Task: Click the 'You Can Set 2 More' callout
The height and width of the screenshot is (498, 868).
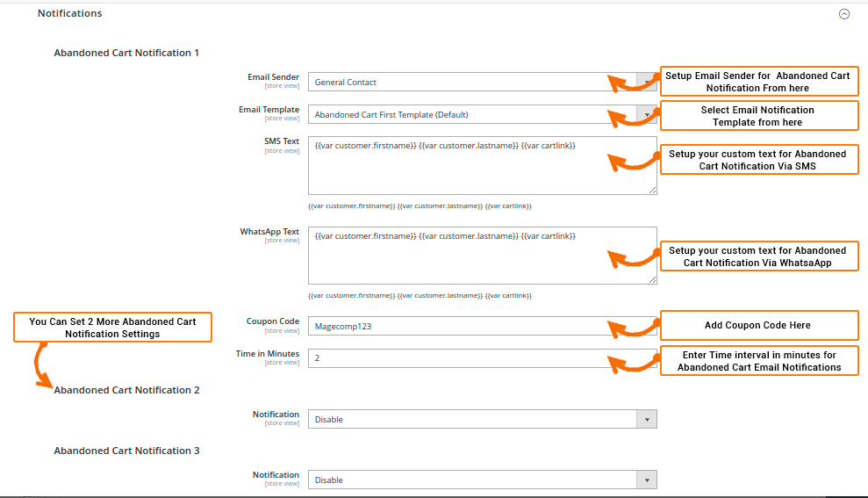Action: pos(112,328)
